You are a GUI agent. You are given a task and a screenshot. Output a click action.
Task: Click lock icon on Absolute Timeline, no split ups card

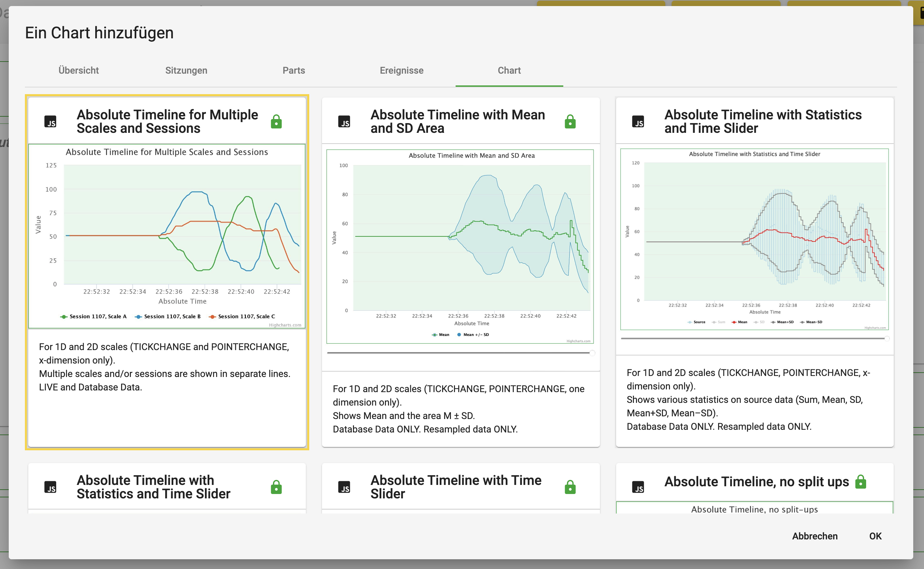pos(861,482)
